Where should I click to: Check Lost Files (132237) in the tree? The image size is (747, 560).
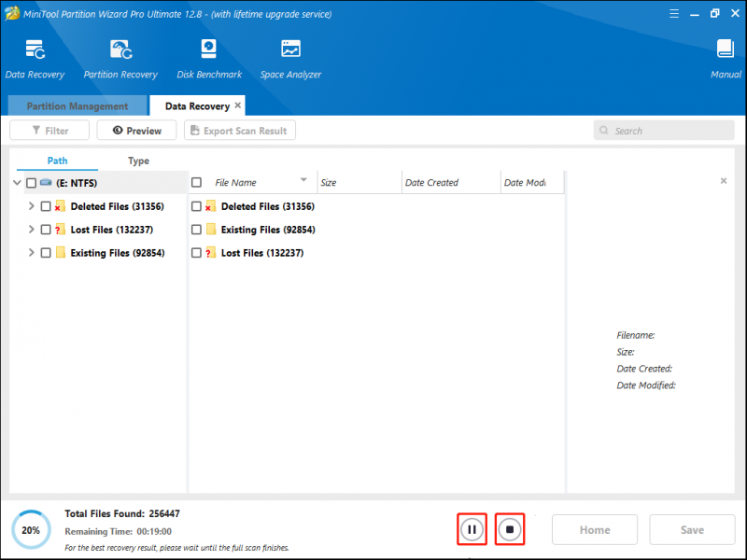coord(46,230)
